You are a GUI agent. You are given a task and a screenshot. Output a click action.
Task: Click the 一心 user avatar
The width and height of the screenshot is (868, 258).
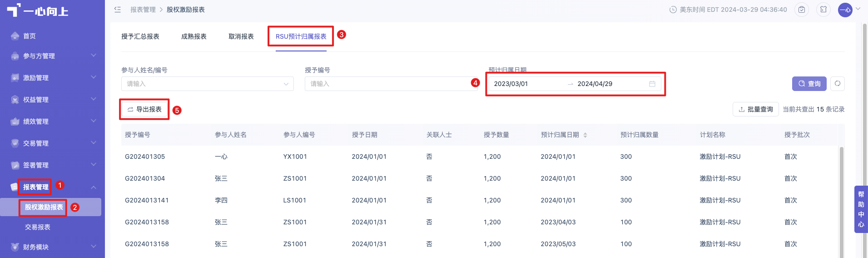click(x=845, y=10)
